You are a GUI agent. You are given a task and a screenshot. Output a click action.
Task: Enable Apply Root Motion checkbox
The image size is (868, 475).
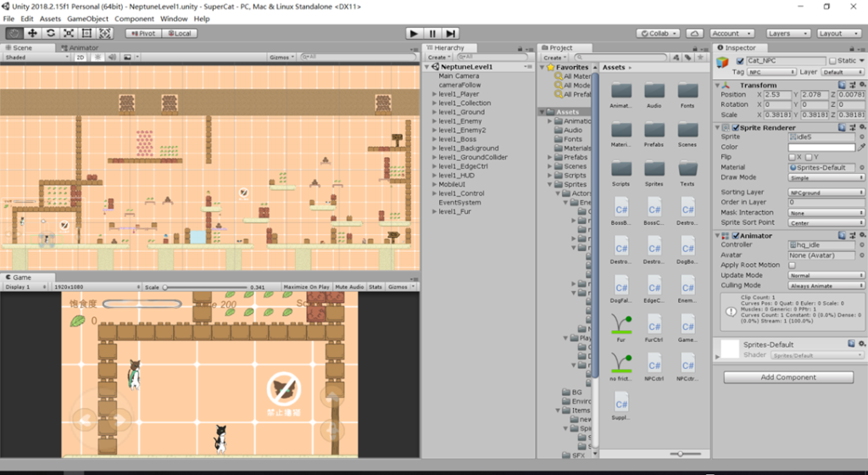click(793, 265)
